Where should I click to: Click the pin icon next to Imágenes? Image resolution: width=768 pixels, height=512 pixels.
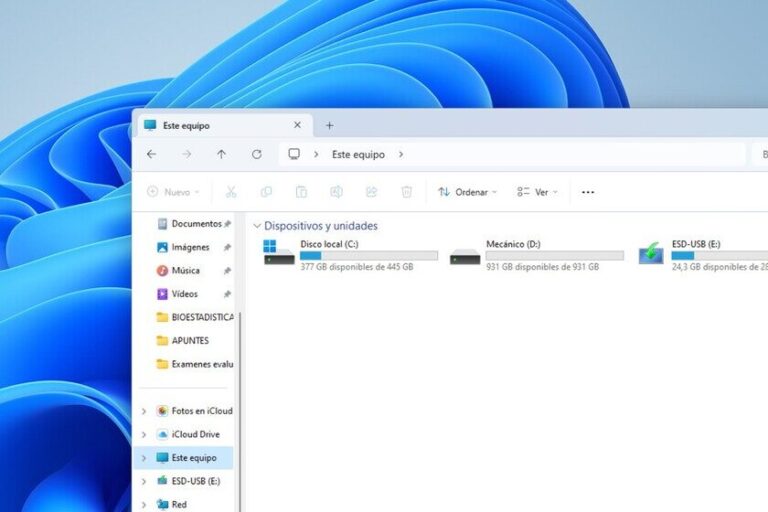[x=227, y=247]
